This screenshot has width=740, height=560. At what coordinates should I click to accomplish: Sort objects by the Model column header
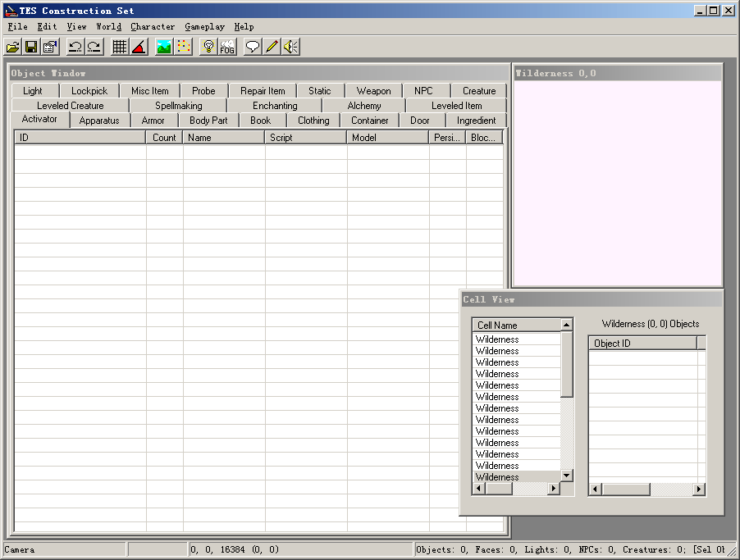coord(388,137)
